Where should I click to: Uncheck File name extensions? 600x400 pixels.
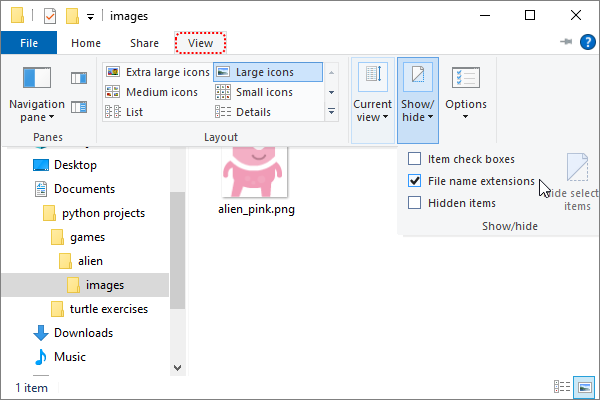click(x=414, y=181)
